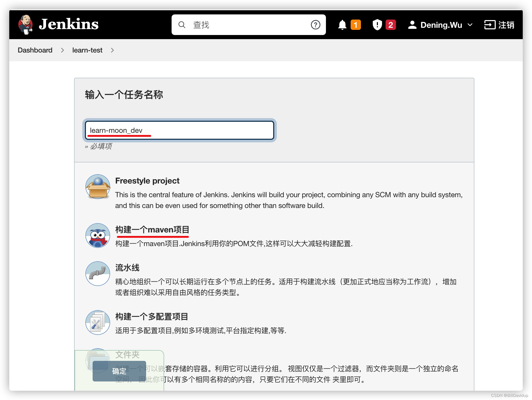Click the 确定 confirm button
Viewport: 532px width, 400px height.
click(x=119, y=371)
